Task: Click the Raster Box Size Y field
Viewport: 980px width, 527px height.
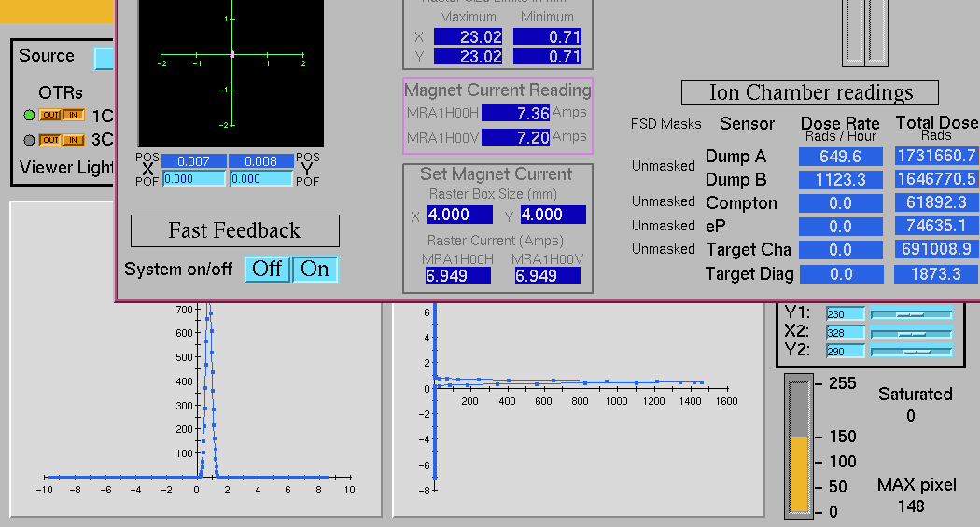Action: (553, 215)
